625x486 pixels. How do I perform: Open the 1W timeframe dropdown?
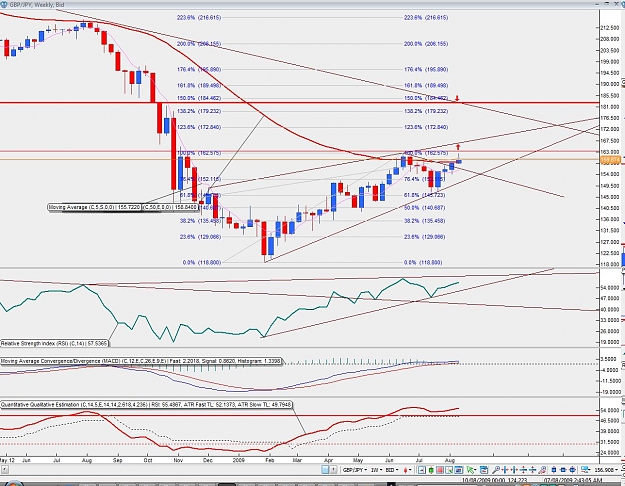tap(377, 470)
